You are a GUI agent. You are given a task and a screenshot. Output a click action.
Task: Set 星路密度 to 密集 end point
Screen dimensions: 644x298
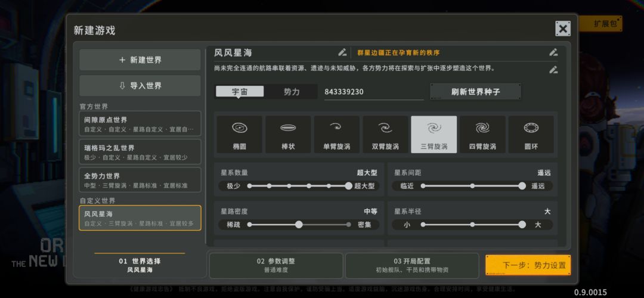[x=349, y=225]
